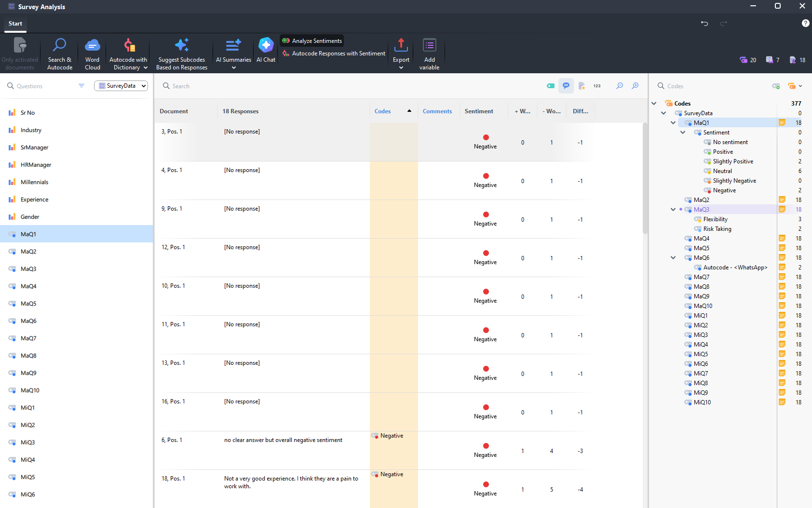Collapse the Sentiment subcode node
This screenshot has width=812, height=508.
[x=683, y=133]
